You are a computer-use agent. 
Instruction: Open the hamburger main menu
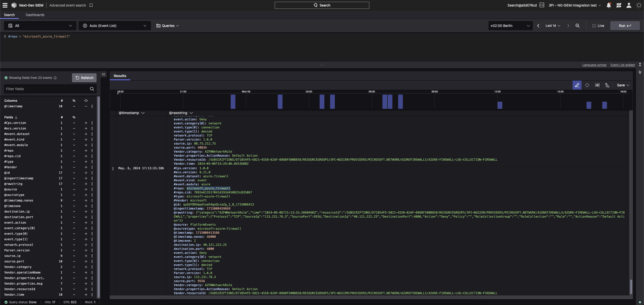coord(5,5)
